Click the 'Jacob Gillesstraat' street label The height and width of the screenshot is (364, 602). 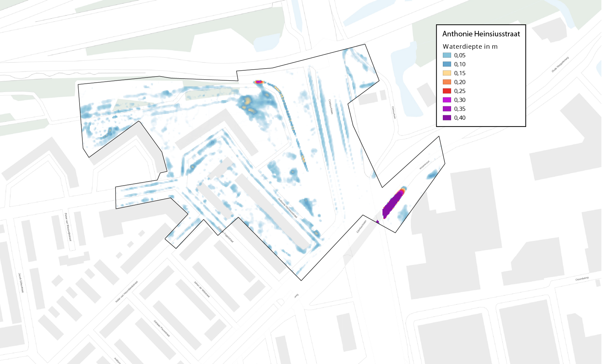coord(21,283)
